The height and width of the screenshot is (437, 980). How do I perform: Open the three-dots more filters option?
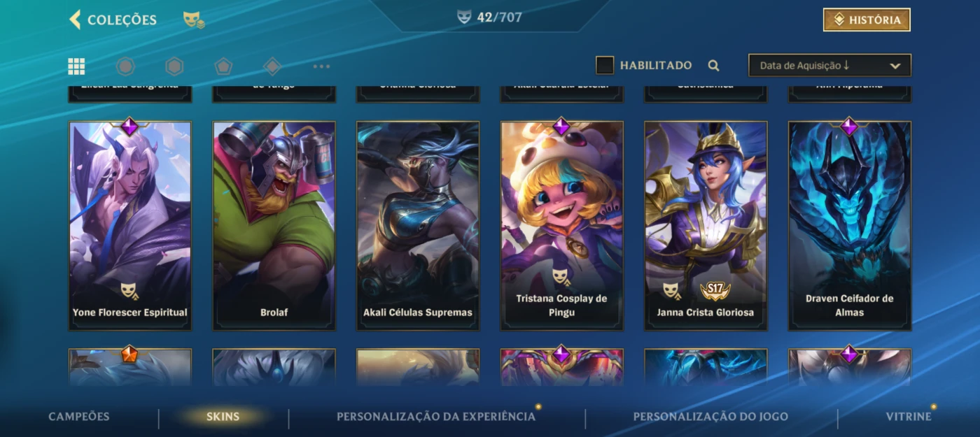point(321,66)
